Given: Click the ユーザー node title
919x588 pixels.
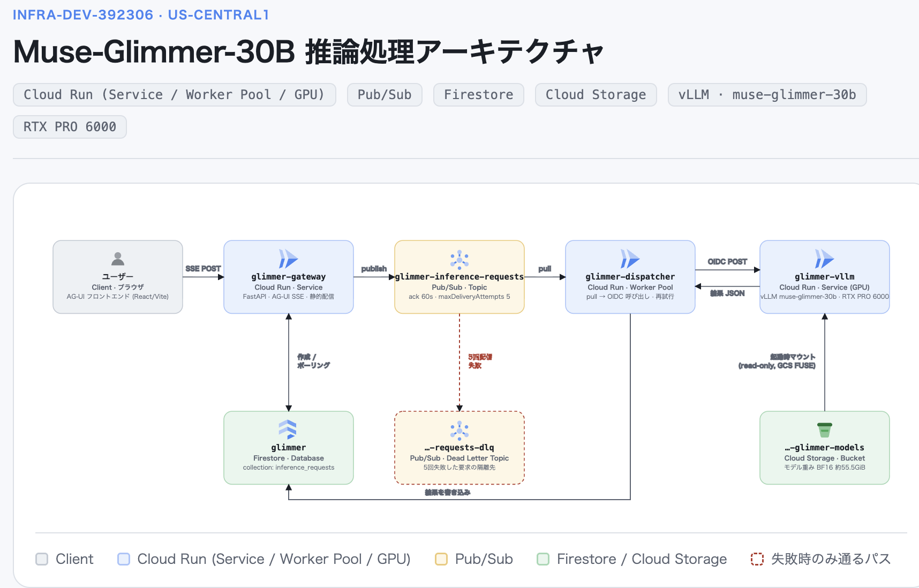Looking at the screenshot, I should pyautogui.click(x=118, y=277).
